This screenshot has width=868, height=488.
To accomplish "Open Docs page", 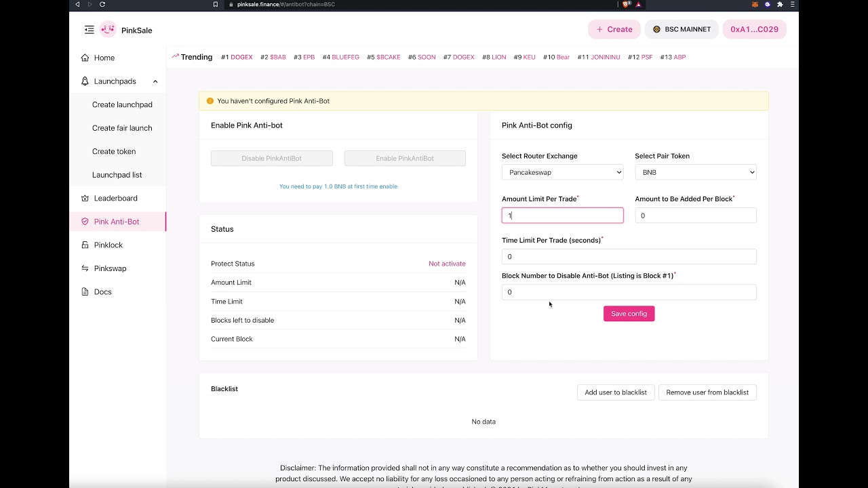I will (x=103, y=291).
